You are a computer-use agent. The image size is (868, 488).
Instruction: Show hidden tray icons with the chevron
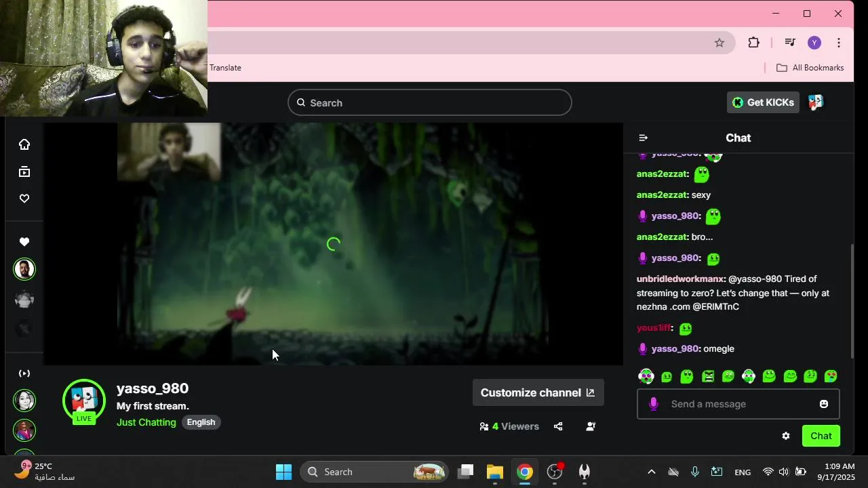click(651, 472)
